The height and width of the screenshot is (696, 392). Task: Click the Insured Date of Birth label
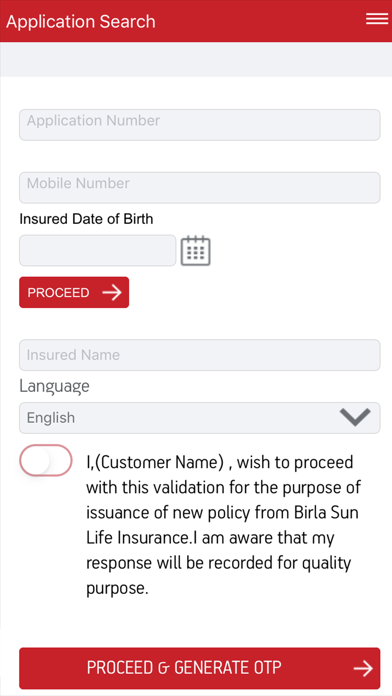(86, 219)
